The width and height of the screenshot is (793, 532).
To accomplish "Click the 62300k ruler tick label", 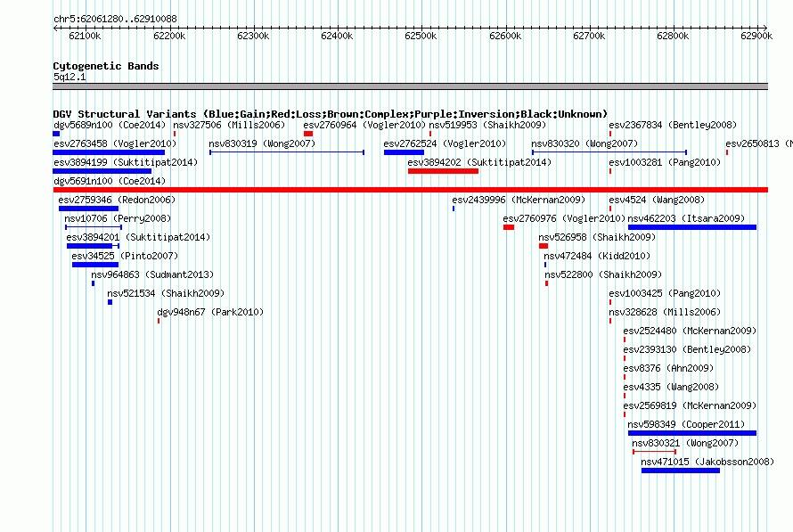I will tap(253, 36).
